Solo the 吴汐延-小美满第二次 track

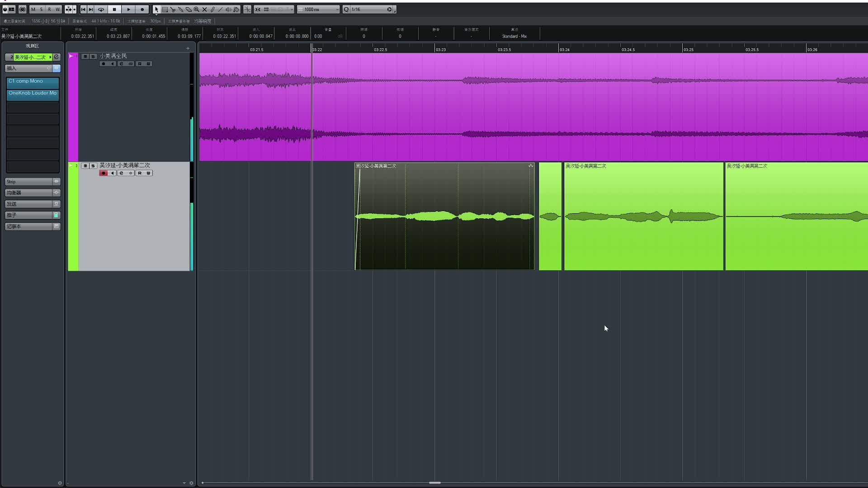point(93,166)
